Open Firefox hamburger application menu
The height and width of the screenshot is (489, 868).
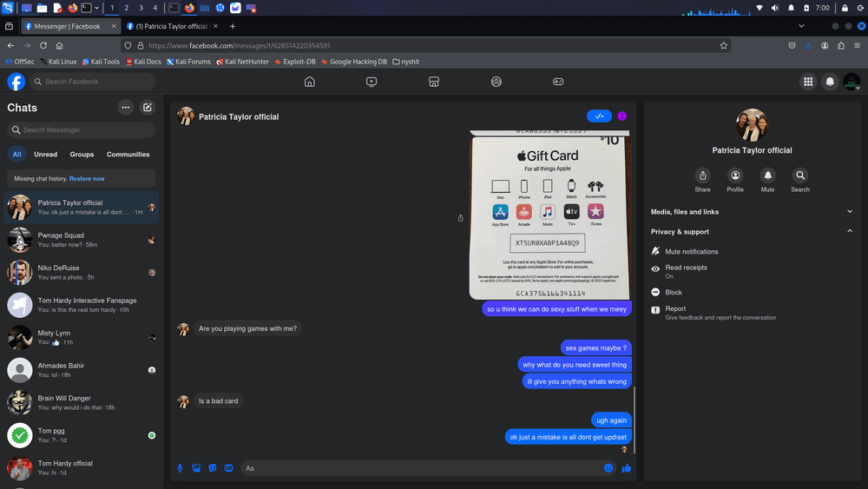[857, 45]
